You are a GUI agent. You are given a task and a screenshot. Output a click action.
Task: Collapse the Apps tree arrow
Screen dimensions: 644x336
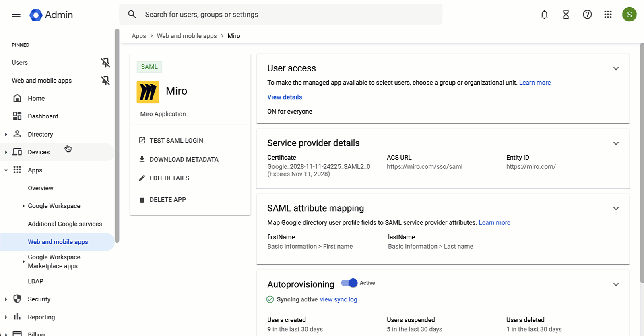(x=6, y=170)
